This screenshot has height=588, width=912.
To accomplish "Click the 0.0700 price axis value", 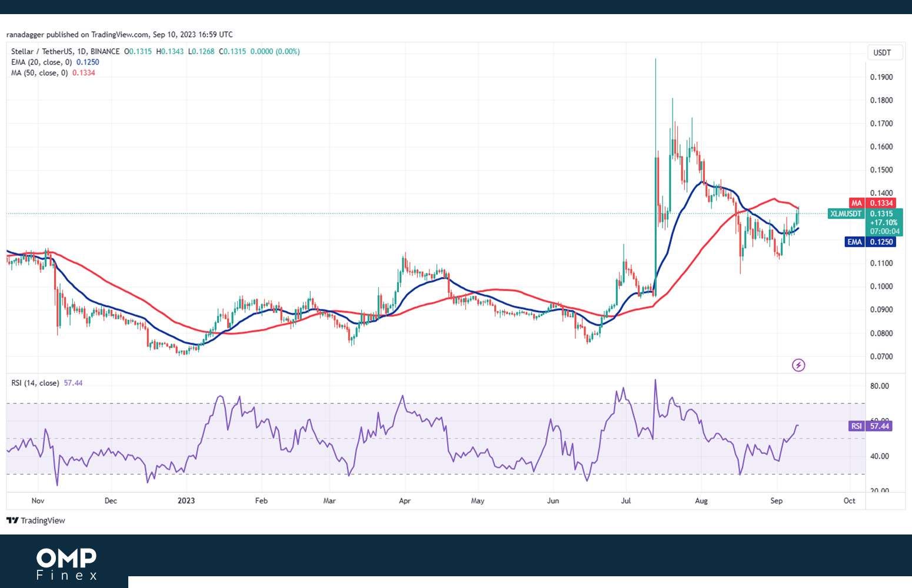I will pyautogui.click(x=881, y=356).
